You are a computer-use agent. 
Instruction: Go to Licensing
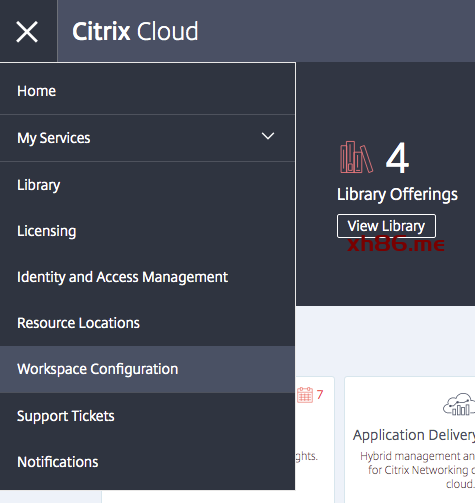point(147,231)
